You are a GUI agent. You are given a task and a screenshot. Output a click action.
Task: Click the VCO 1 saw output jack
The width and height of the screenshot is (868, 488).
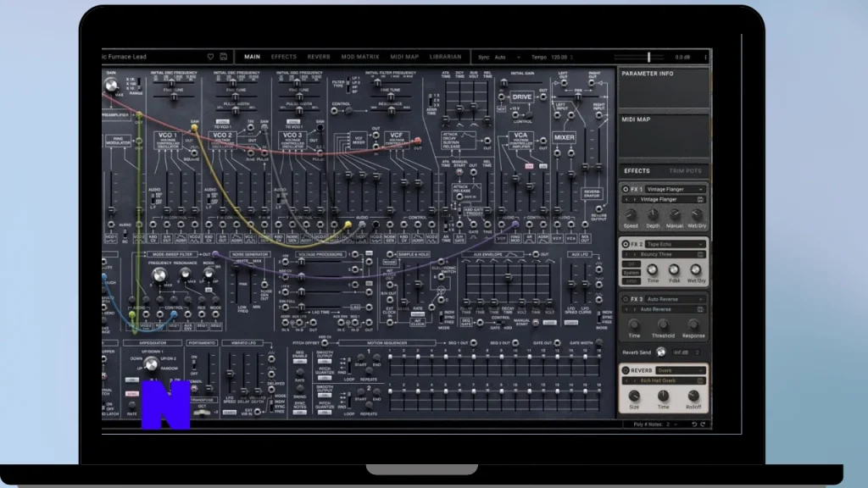pyautogui.click(x=194, y=129)
